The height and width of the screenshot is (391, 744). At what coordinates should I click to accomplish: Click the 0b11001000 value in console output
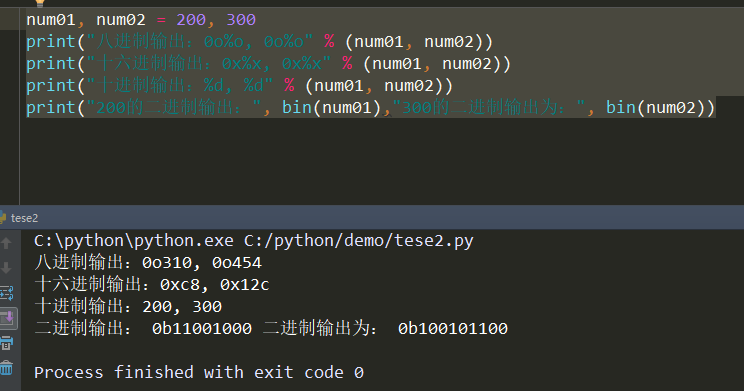202,328
